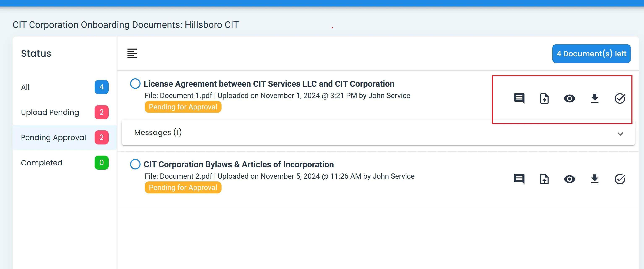Open the Messages (1) section header
644x269 pixels.
click(x=158, y=132)
